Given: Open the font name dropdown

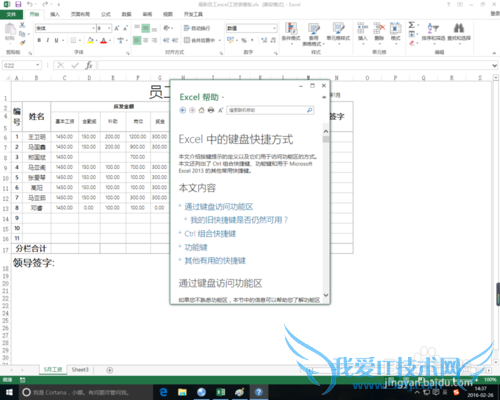Looking at the screenshot, I should pos(93,28).
